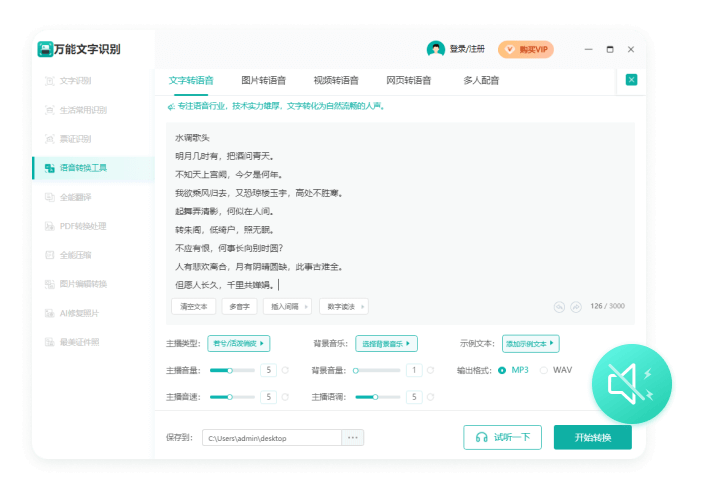Open the 添加示例文本 dropdown
This screenshot has width=706, height=496.
click(530, 343)
